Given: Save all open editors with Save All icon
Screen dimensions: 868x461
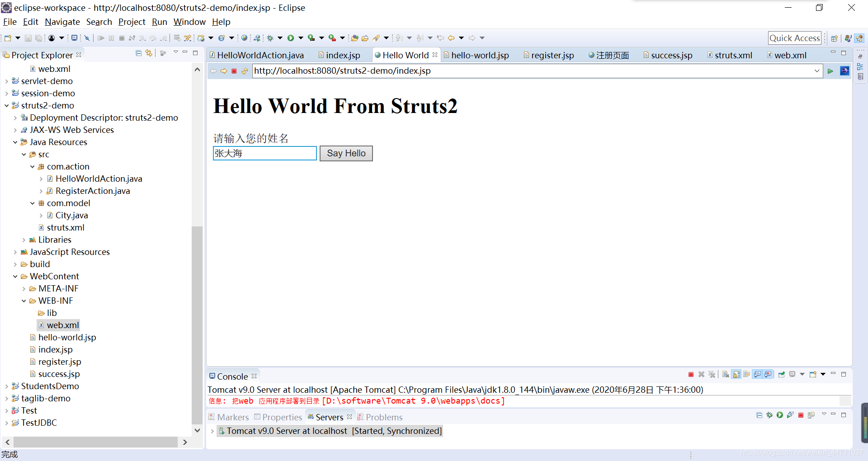Looking at the screenshot, I should tap(39, 38).
